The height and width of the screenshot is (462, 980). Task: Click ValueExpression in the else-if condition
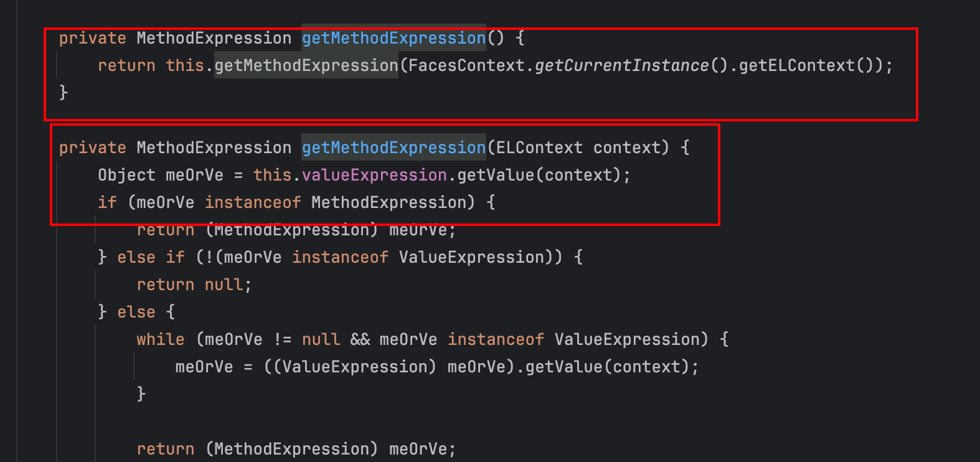(x=471, y=257)
